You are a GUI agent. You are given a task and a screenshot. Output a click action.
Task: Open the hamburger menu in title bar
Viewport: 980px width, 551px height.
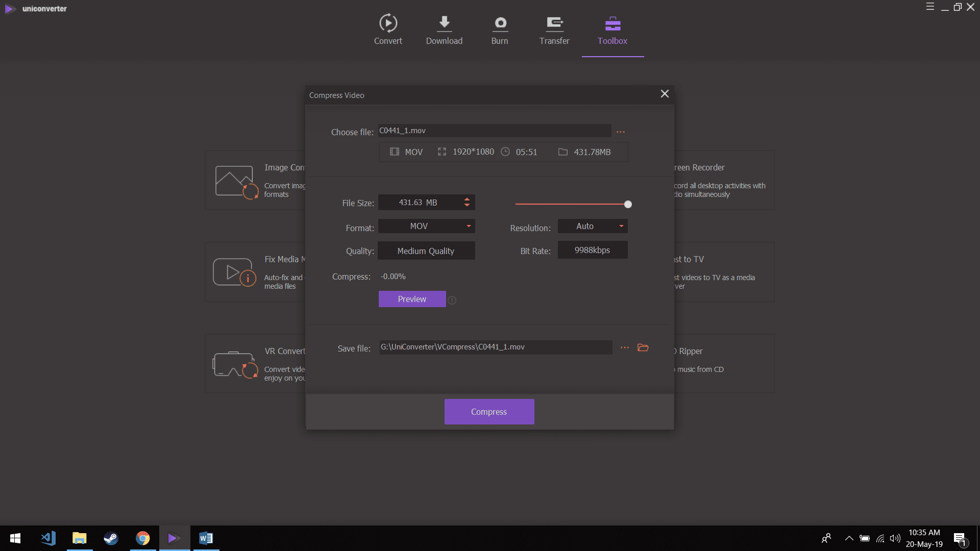point(930,7)
